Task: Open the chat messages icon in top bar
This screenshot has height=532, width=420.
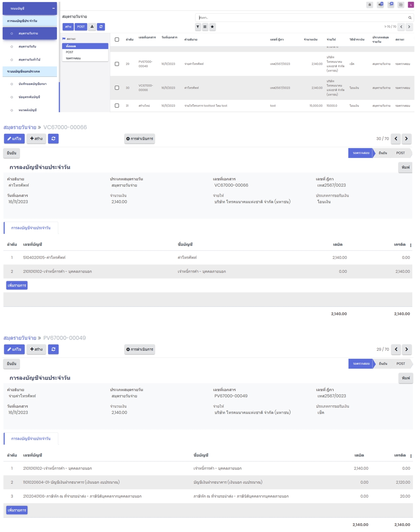Action: click(x=380, y=5)
